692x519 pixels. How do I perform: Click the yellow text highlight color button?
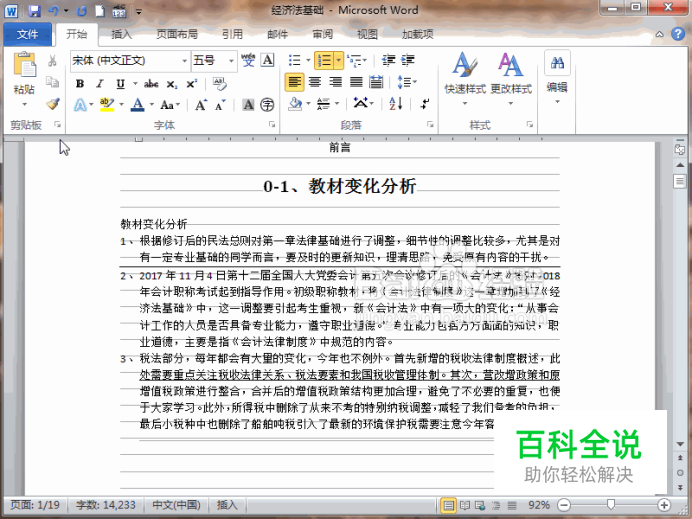(107, 105)
